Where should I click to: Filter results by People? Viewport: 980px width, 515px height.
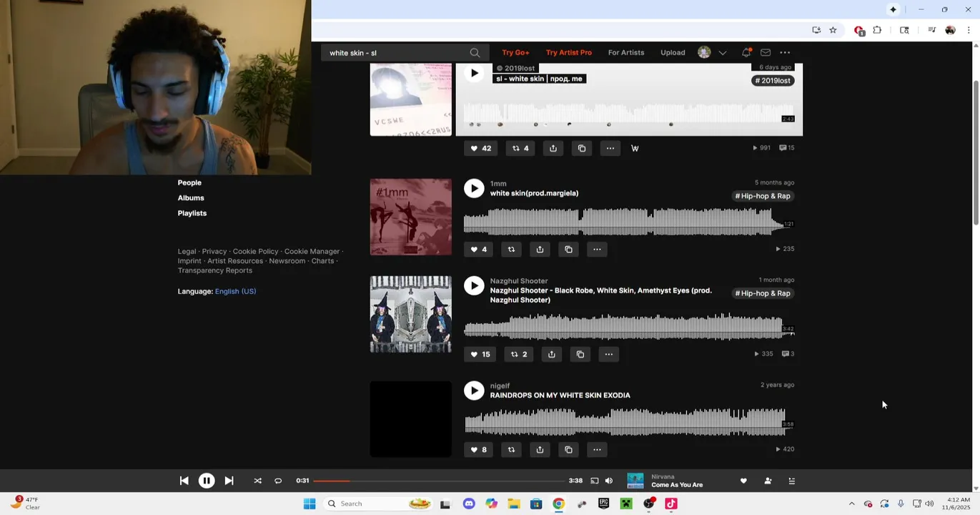(189, 183)
